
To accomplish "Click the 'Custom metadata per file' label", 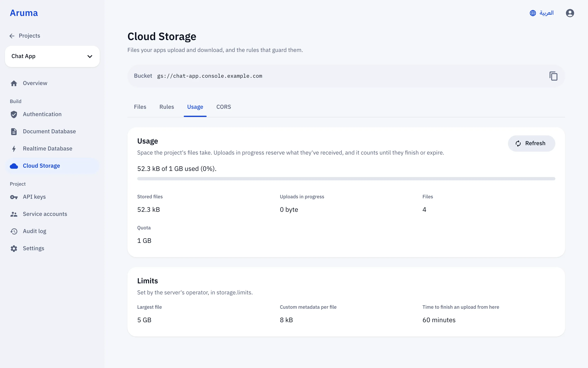I will pyautogui.click(x=308, y=307).
